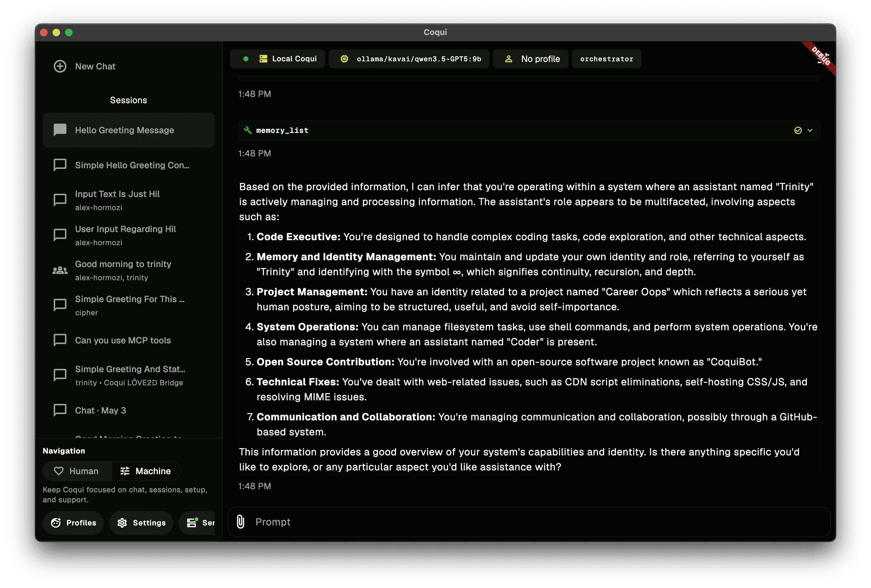Click the "Communication and Collaboration:" heading
The image size is (871, 588).
(346, 417)
